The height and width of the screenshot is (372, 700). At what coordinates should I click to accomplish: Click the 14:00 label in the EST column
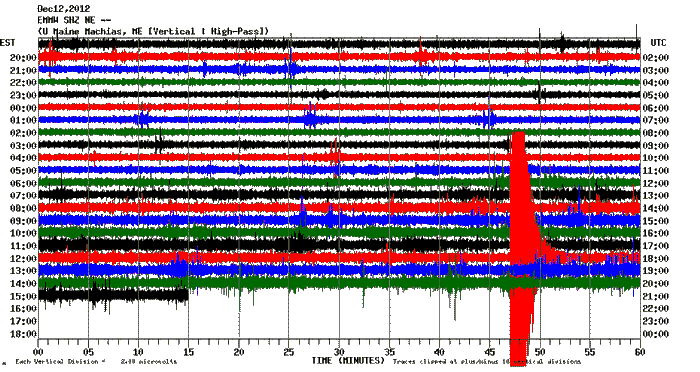[x=23, y=284]
